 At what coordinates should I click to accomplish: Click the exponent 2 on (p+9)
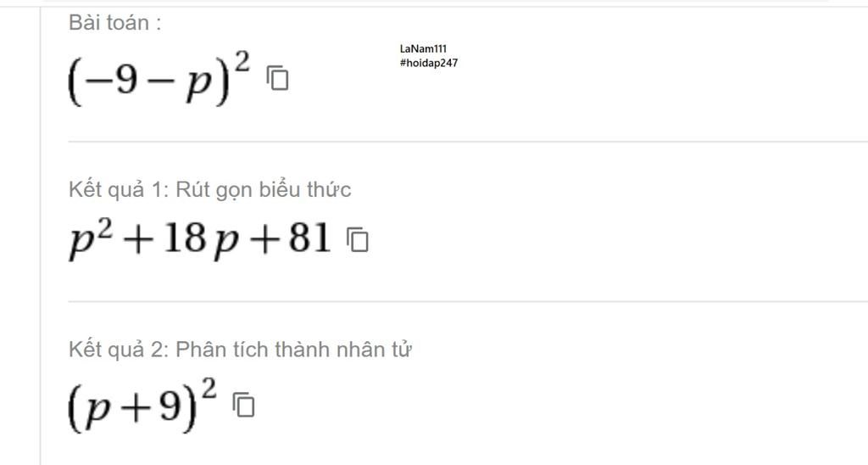(209, 389)
